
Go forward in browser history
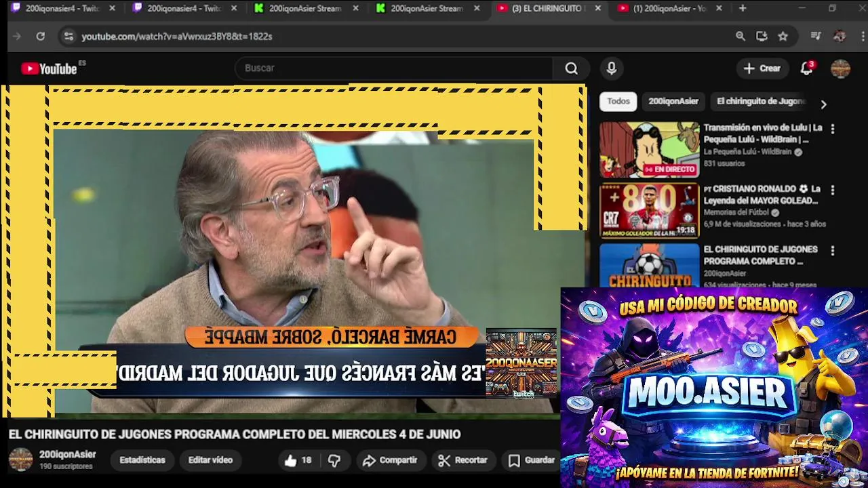tap(18, 37)
